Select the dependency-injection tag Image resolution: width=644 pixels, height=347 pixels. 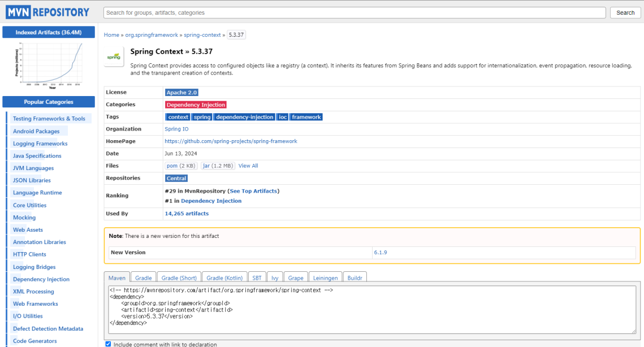[x=244, y=117]
